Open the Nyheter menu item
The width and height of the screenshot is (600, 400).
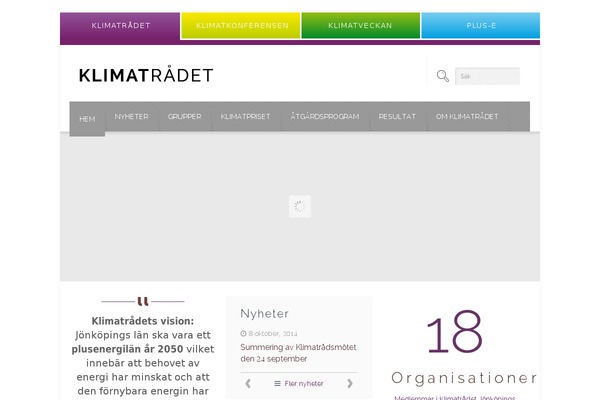[x=131, y=116]
